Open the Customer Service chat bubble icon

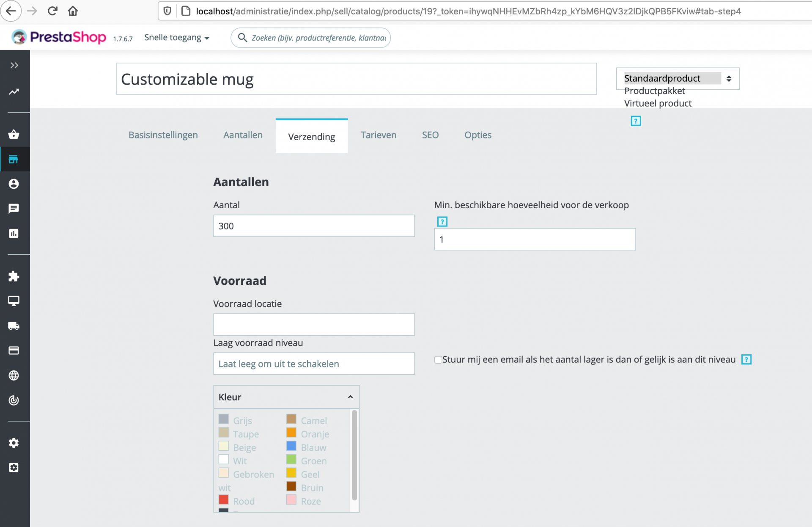click(14, 208)
